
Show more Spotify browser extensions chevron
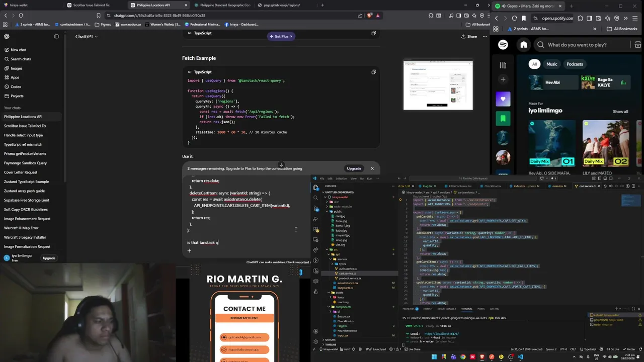point(625,18)
